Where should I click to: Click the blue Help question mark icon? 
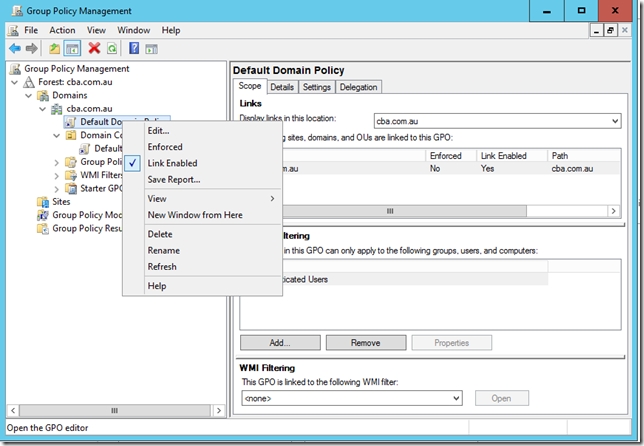(x=134, y=48)
